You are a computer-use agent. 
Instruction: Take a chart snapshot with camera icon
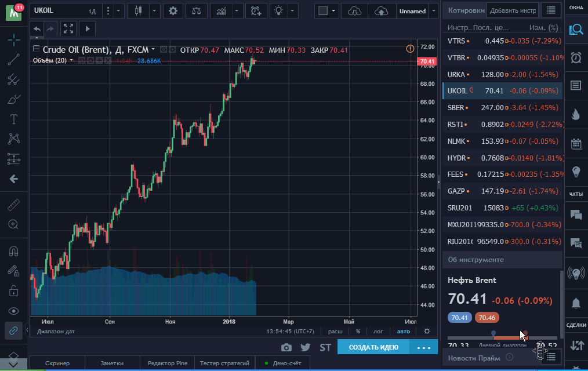[x=286, y=347]
